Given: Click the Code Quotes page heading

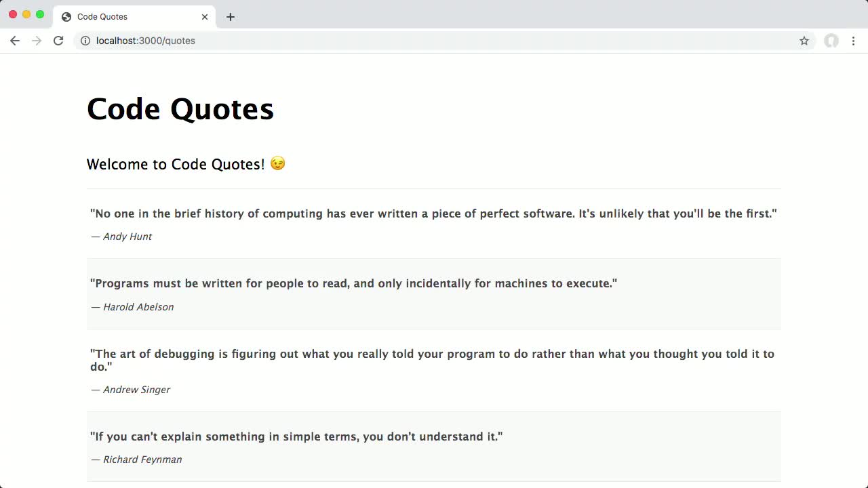Looking at the screenshot, I should tap(180, 109).
